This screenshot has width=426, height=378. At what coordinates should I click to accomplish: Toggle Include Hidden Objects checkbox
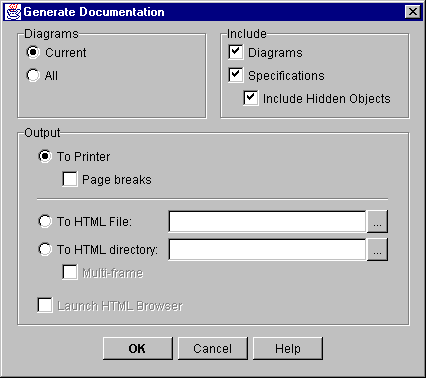tap(251, 98)
